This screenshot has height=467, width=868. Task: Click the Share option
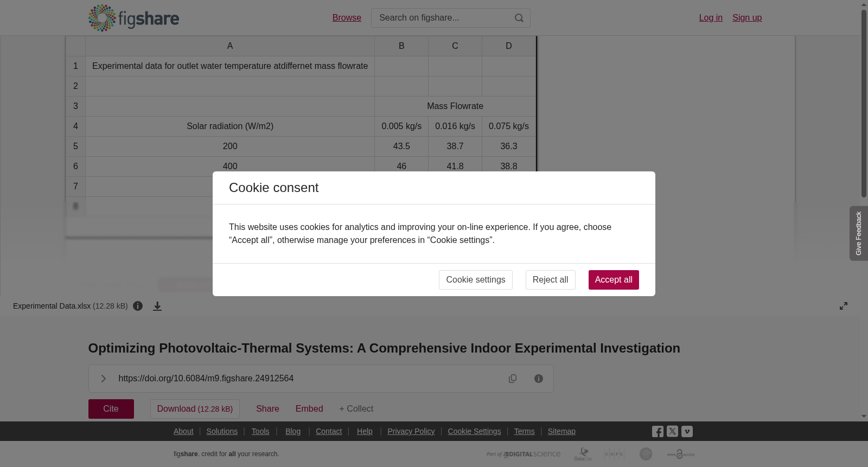[x=267, y=409]
